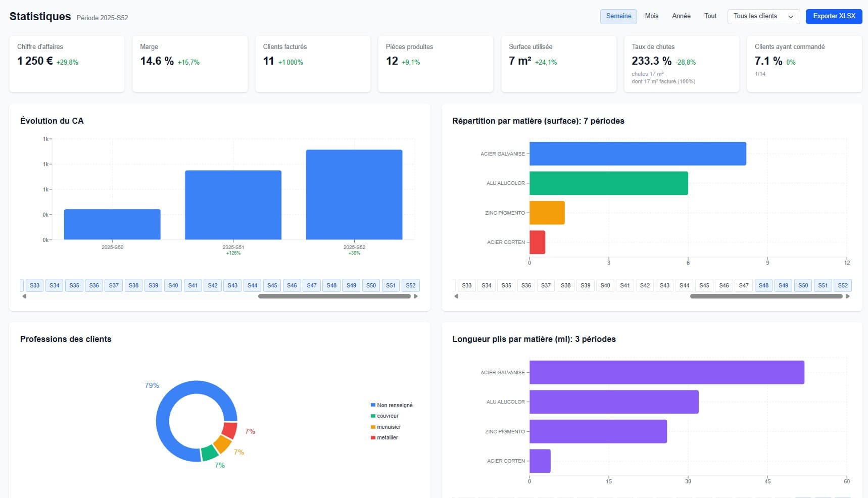Select the Tout period view

pos(710,16)
